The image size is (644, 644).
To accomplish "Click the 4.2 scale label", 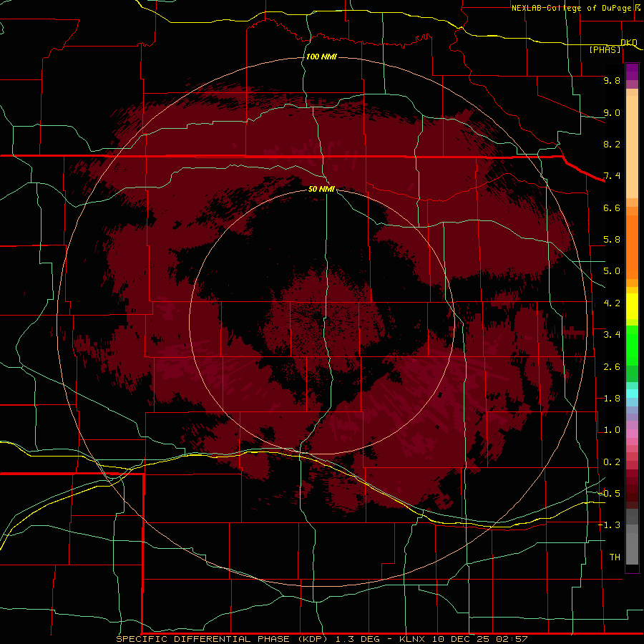I will [x=612, y=303].
